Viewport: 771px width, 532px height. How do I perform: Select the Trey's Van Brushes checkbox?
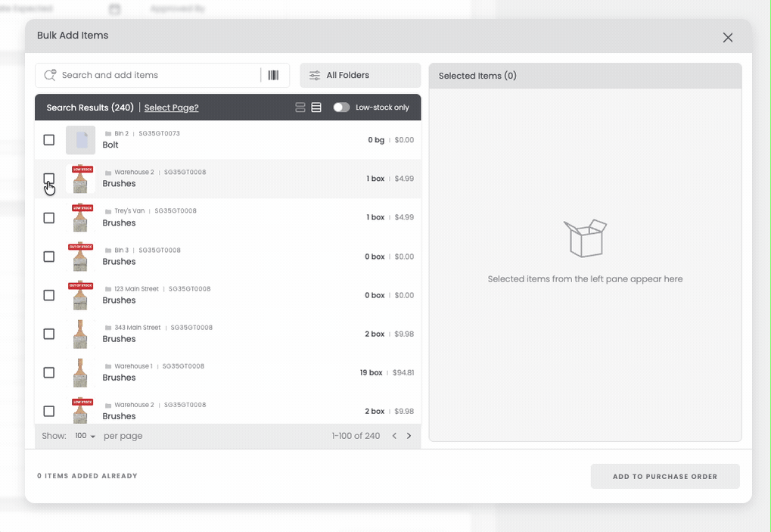(49, 218)
